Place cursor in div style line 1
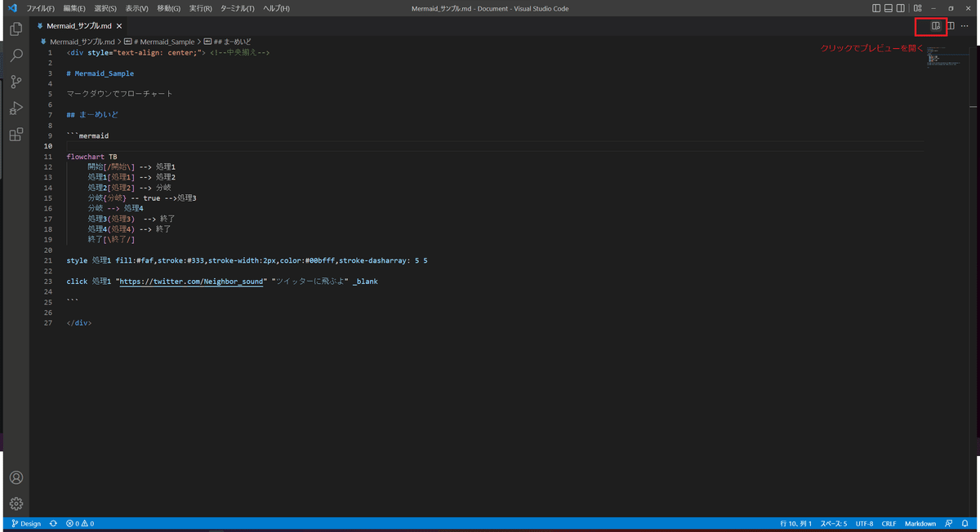 point(168,52)
